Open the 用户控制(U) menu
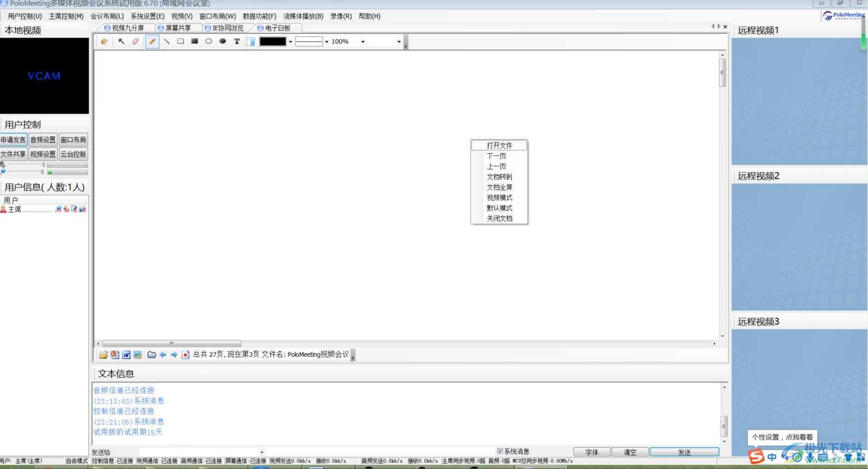 [x=25, y=16]
